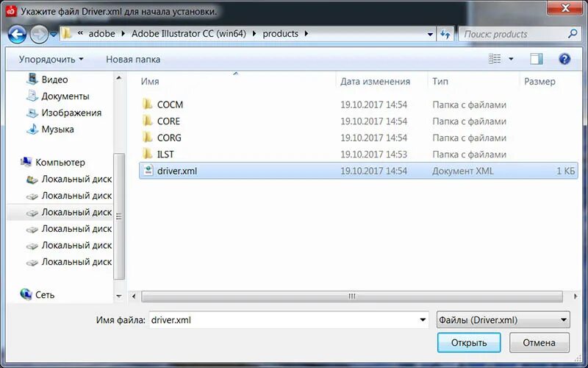The height and width of the screenshot is (368, 588).
Task: Select the CORG folder
Action: point(169,138)
